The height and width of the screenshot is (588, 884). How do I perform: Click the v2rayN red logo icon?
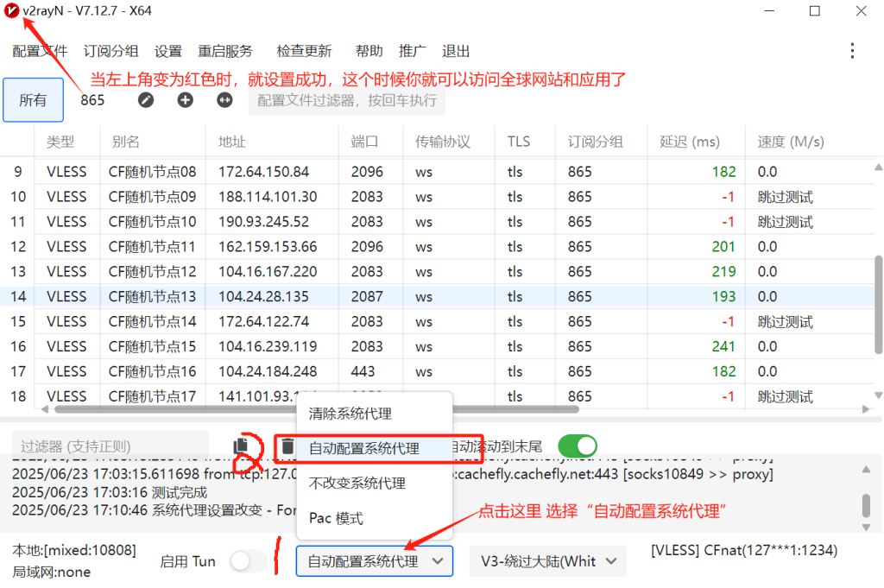tap(11, 10)
